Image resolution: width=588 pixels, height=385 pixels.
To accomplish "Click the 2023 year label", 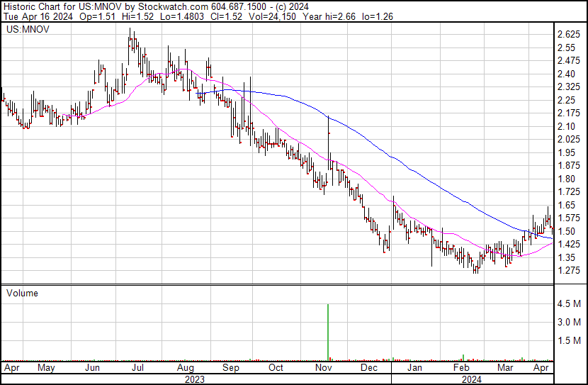I will click(194, 379).
